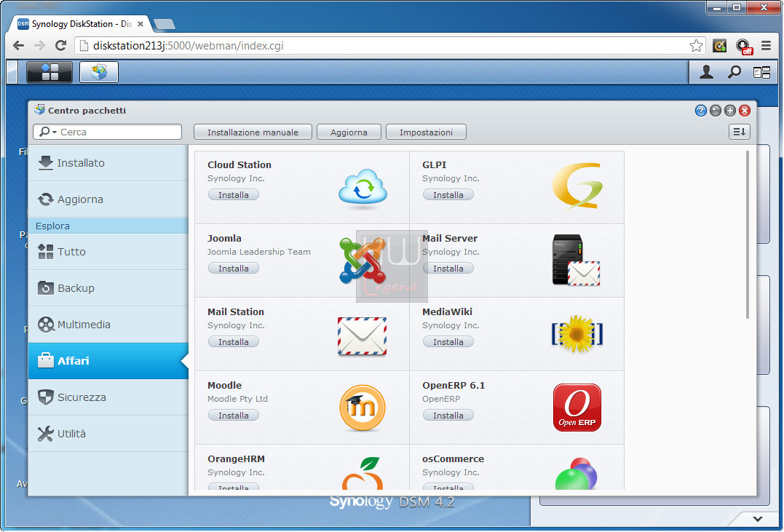Click the osCommerce colored balls icon
The height and width of the screenshot is (532, 784).
pyautogui.click(x=576, y=474)
